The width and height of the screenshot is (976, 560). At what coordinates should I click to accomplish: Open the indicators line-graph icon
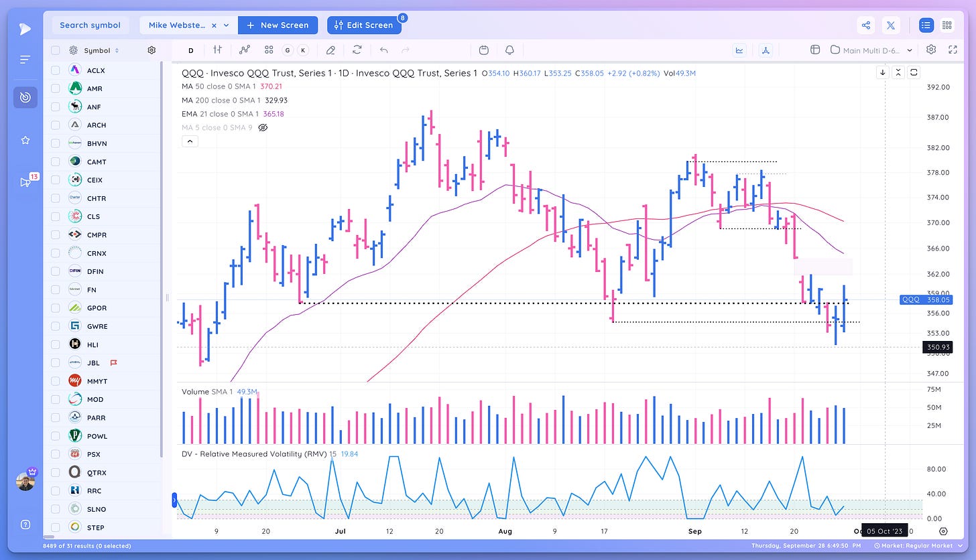tap(245, 50)
